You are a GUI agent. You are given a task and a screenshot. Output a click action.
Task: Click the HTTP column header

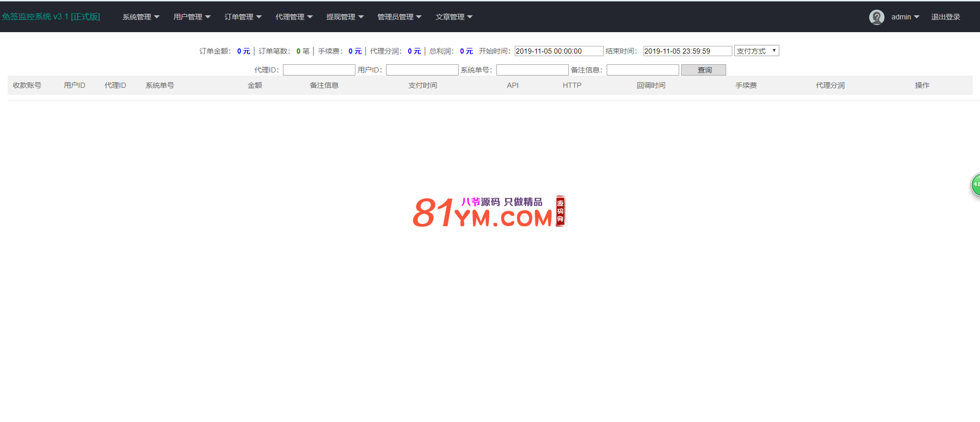(572, 85)
